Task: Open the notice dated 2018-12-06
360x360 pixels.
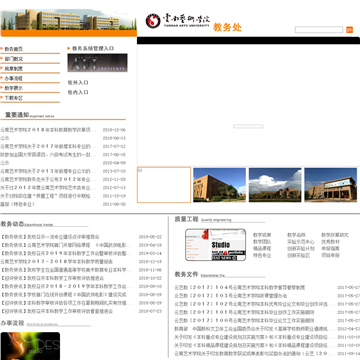Action: coord(48,130)
